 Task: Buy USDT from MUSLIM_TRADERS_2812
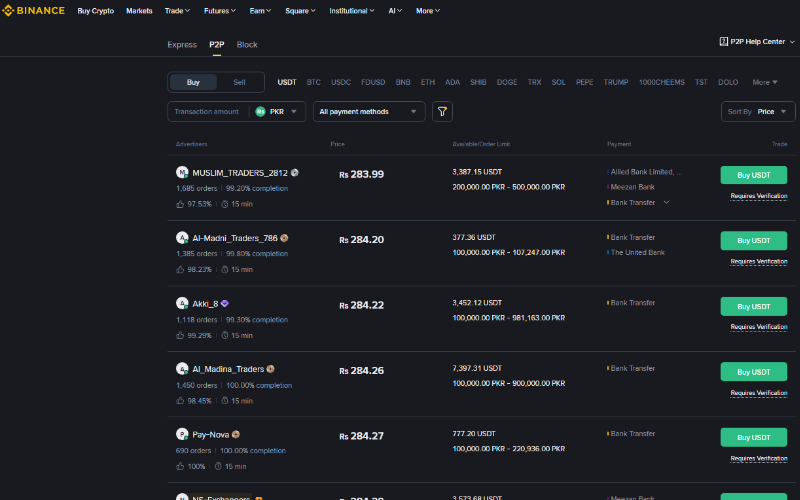[x=754, y=175]
